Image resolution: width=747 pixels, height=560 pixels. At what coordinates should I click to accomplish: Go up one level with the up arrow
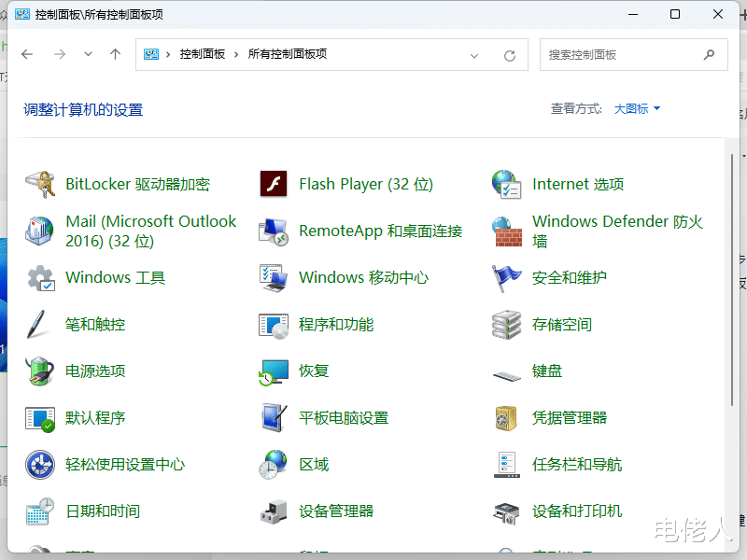(115, 54)
